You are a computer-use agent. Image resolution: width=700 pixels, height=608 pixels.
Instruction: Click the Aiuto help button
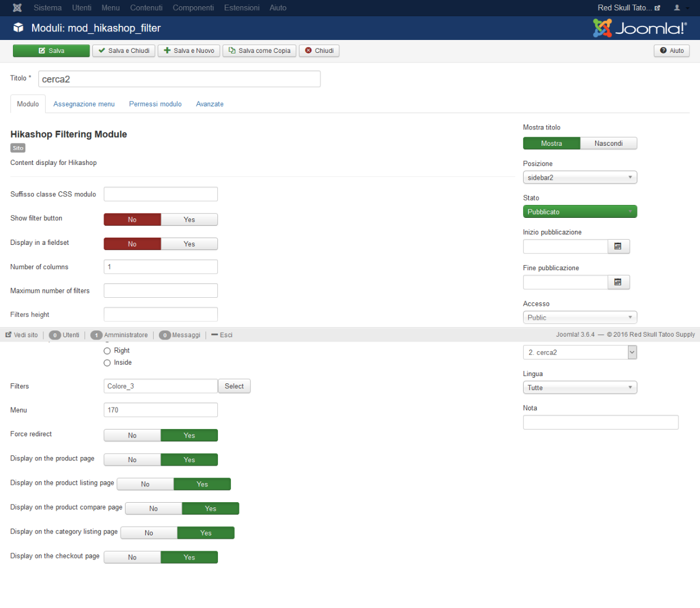[672, 51]
